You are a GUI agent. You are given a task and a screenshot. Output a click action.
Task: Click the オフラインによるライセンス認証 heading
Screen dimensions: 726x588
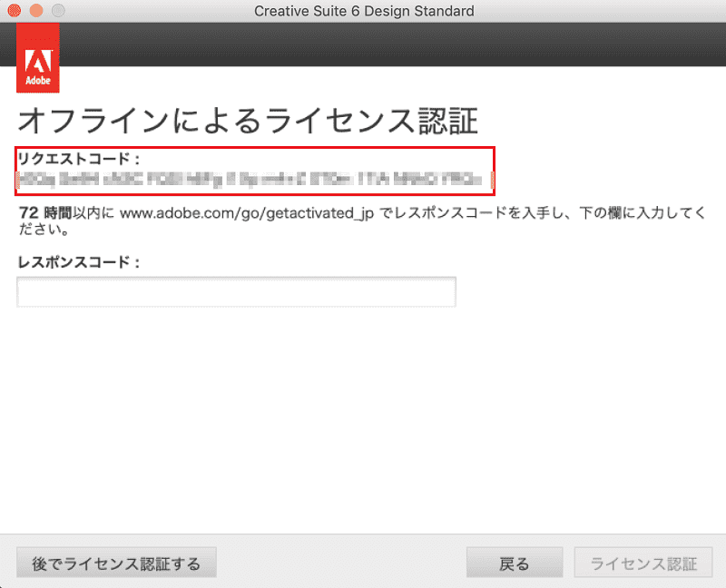coord(248,121)
